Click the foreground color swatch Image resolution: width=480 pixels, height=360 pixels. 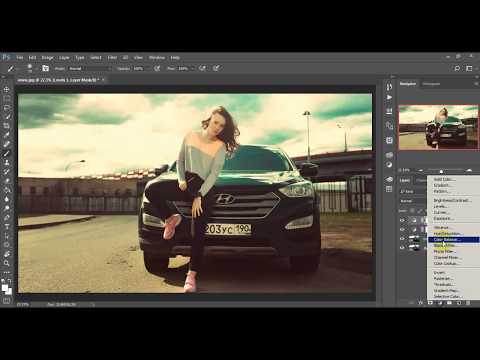5,288
